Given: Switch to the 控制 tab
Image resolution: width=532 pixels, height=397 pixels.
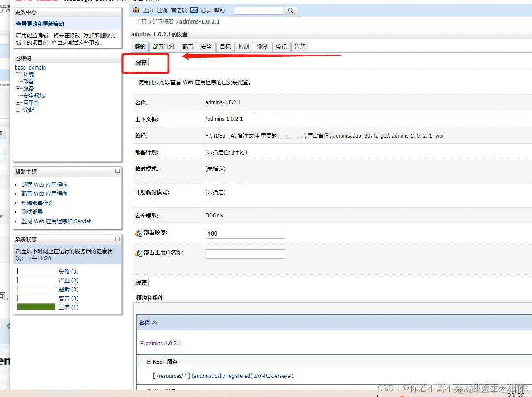Looking at the screenshot, I should click(x=243, y=46).
